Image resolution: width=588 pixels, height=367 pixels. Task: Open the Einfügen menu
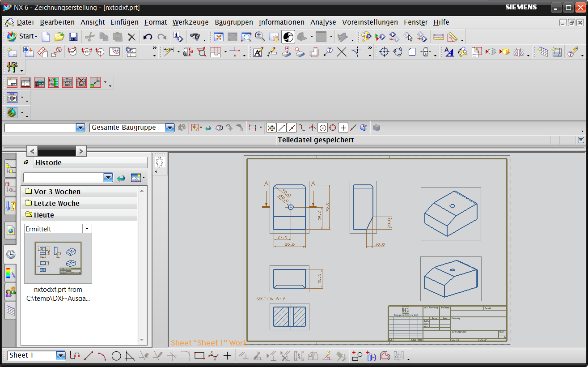[x=124, y=22]
